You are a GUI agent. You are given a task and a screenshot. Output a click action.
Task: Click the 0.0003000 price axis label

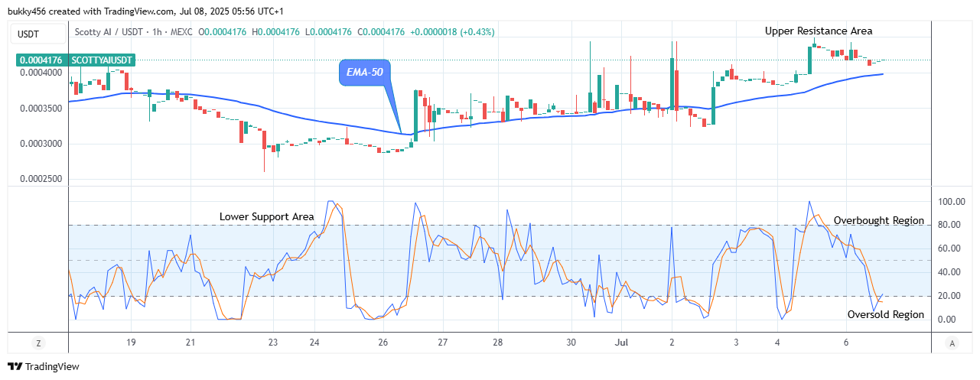(41, 144)
